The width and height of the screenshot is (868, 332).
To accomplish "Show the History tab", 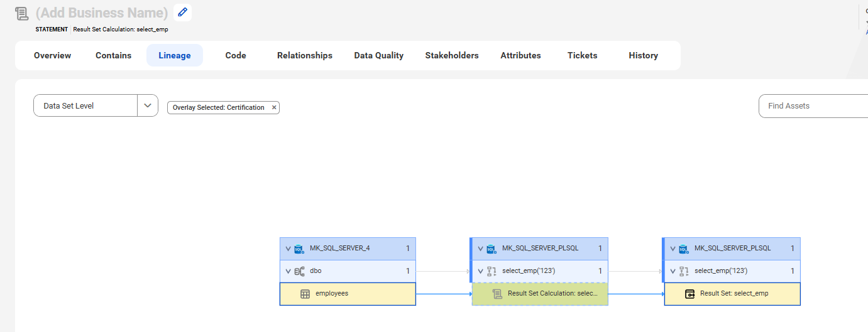I will pyautogui.click(x=644, y=55).
